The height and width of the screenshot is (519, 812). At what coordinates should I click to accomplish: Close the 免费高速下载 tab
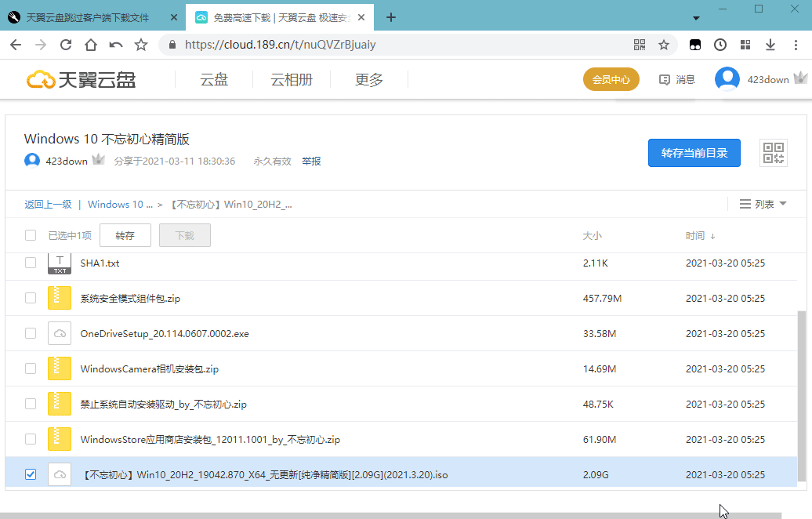361,17
